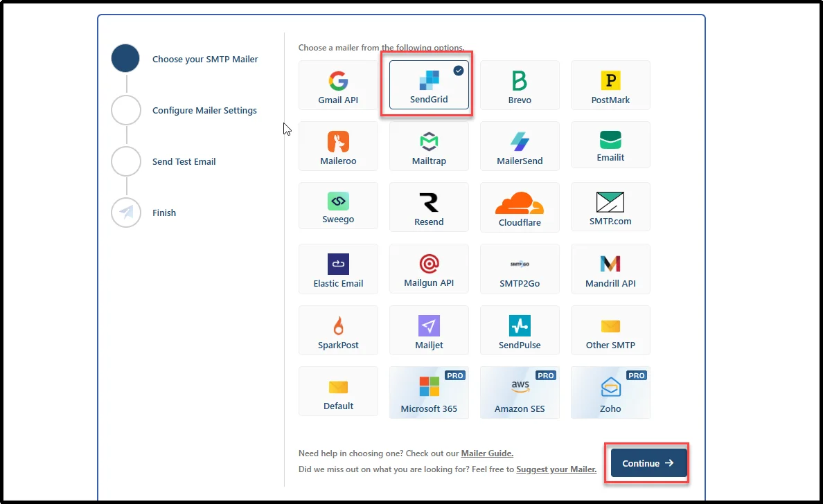
Task: Go to the Finish step
Action: pos(164,213)
